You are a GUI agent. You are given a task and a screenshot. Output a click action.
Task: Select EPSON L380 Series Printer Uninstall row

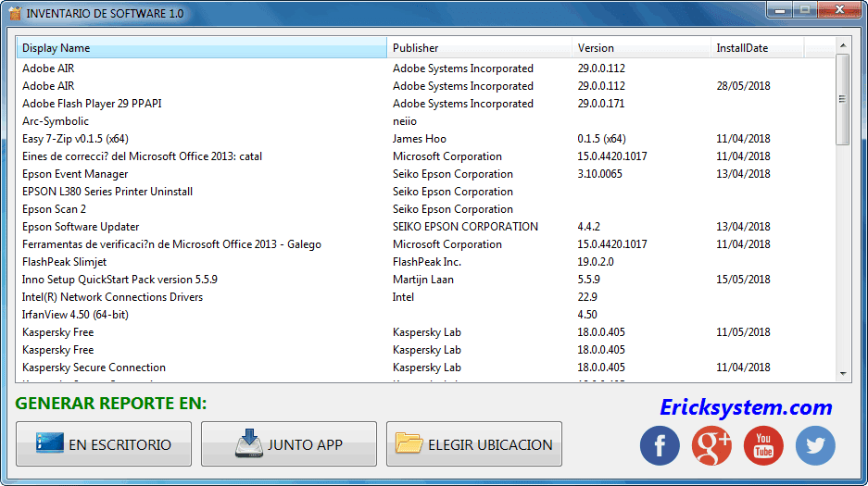425,192
